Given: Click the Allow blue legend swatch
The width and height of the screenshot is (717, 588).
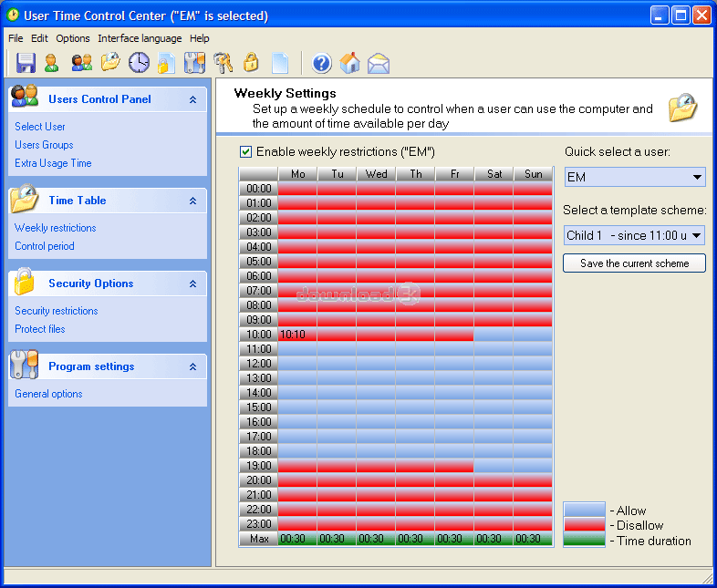Looking at the screenshot, I should click(585, 510).
